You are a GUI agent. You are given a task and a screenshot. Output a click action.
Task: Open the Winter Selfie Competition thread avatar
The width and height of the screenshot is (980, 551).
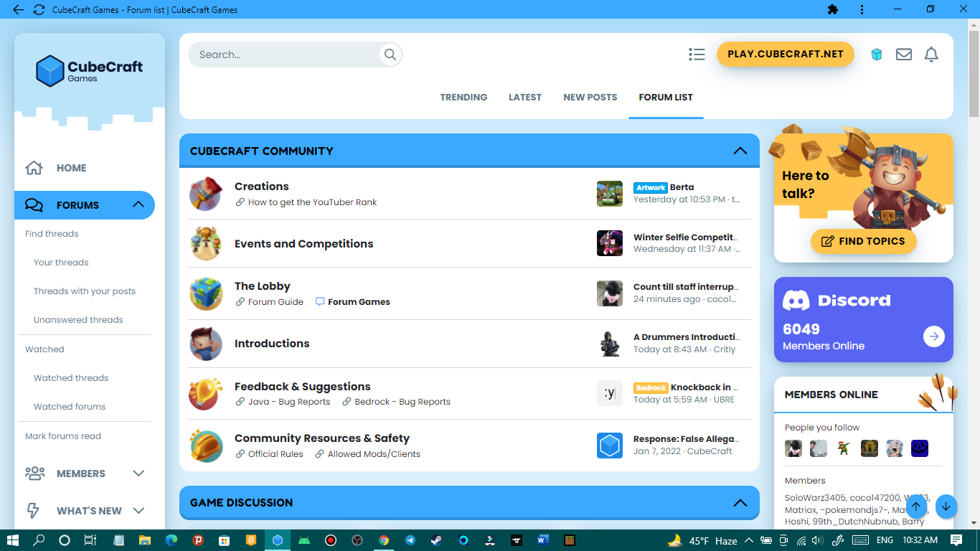(x=610, y=243)
